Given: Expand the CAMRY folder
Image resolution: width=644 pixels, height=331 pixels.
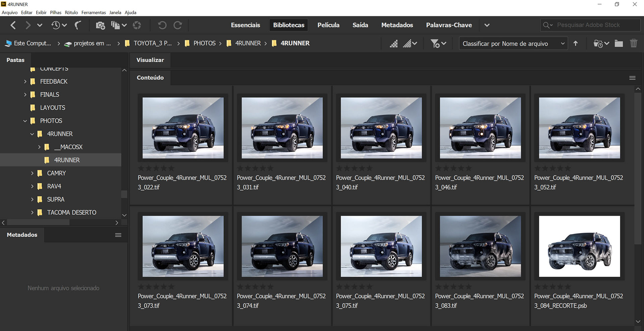Looking at the screenshot, I should [x=32, y=173].
